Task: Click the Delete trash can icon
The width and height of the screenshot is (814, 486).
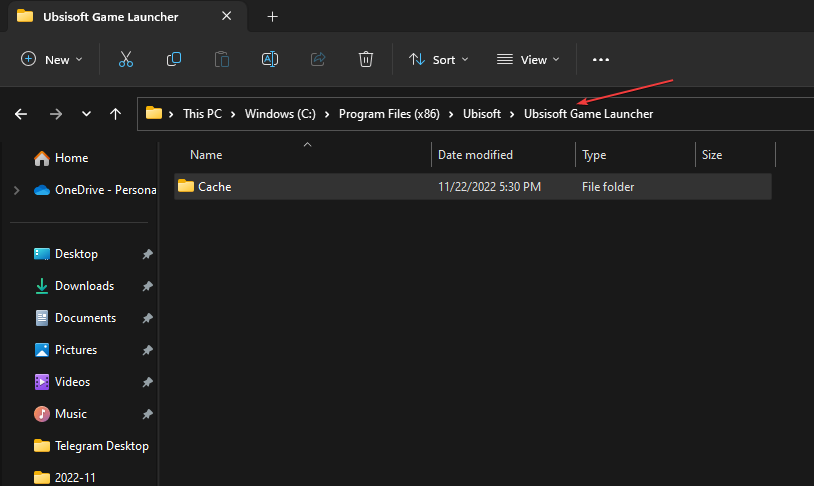Action: (365, 59)
